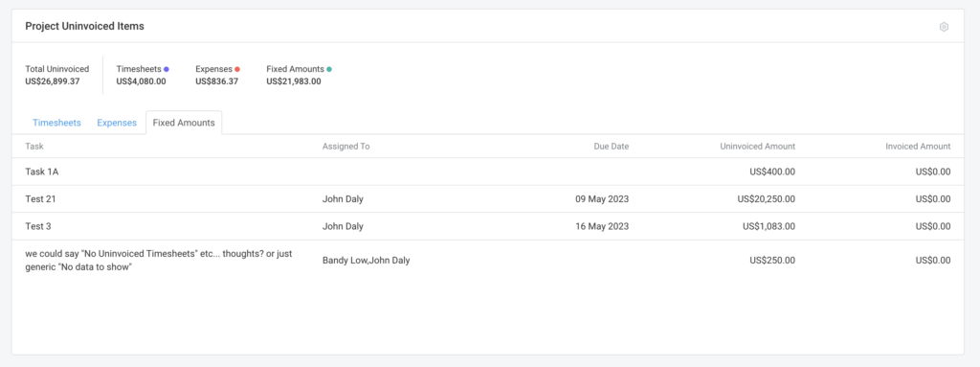Image resolution: width=980 pixels, height=367 pixels.
Task: Click the Bandy Low,John Daly assignee cell
Action: [x=367, y=261]
